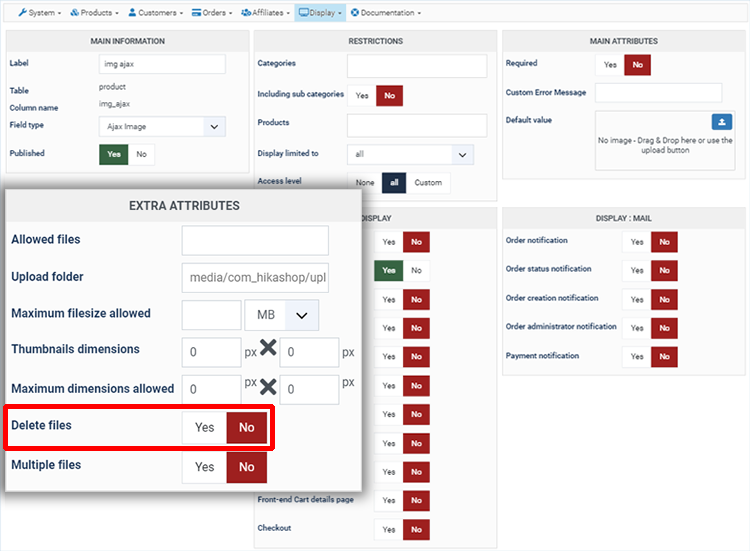The width and height of the screenshot is (750, 551).
Task: Click the Categories input field
Action: tap(417, 66)
